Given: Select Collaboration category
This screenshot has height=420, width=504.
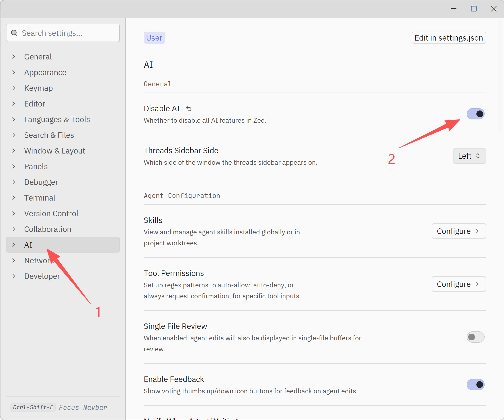Looking at the screenshot, I should [63, 229].
